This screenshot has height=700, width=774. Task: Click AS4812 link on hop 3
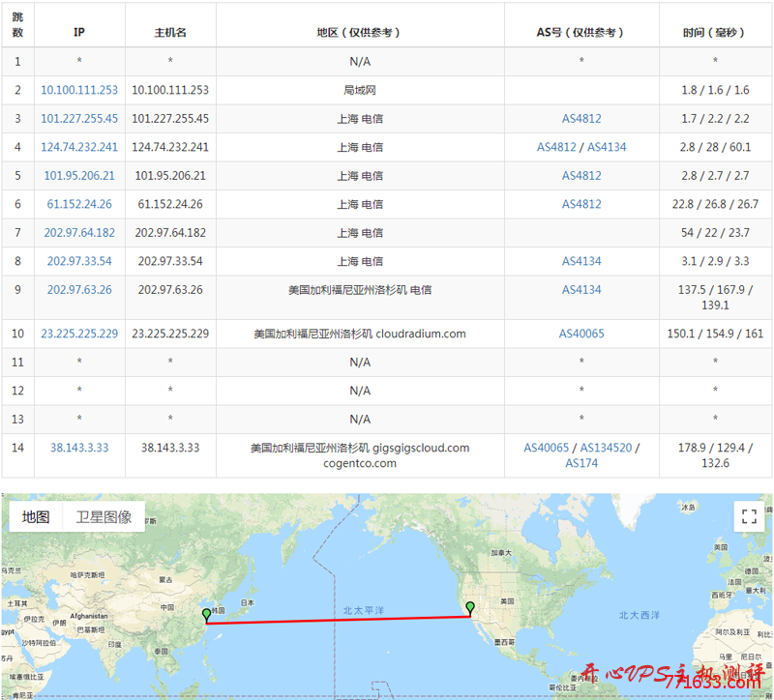coord(583,118)
